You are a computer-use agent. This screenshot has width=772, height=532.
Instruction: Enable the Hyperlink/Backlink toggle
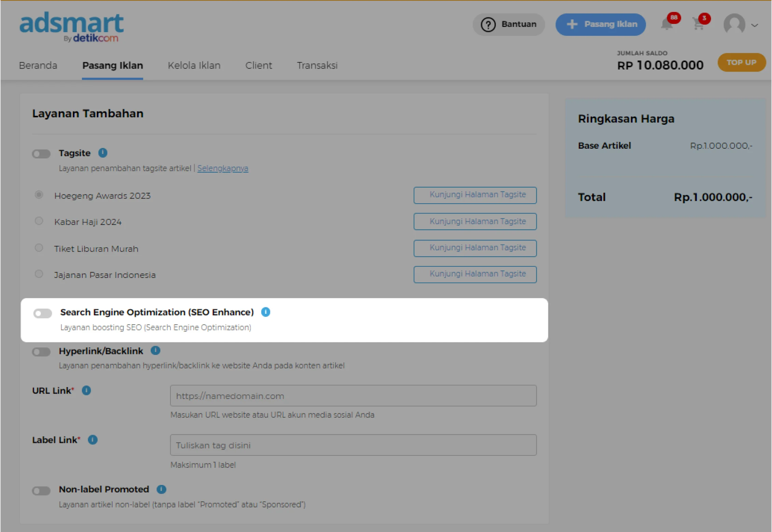(x=41, y=352)
